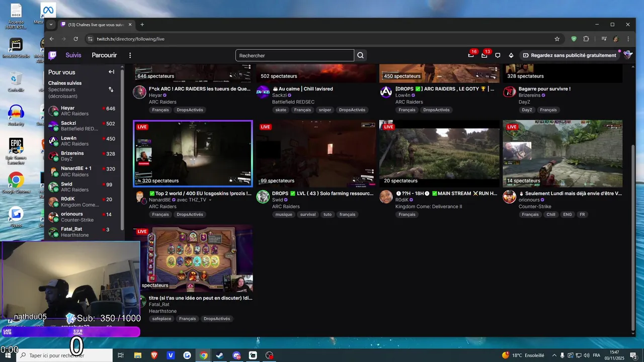Open Sackzi channel avatar in grid

263,92
